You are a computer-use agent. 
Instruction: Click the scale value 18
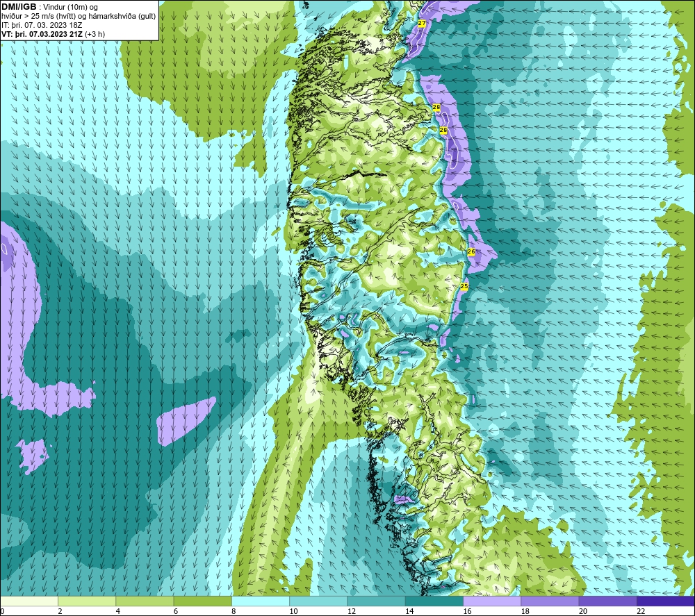(525, 612)
